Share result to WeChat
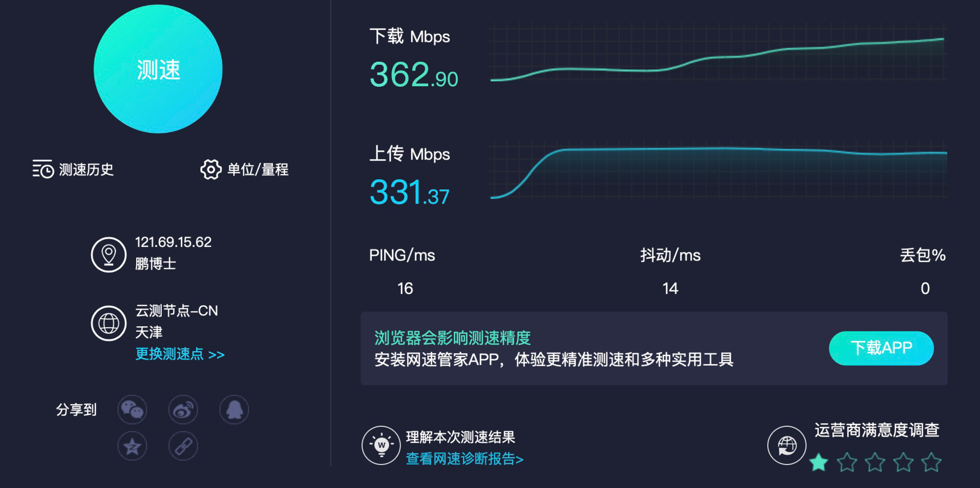 [x=132, y=409]
